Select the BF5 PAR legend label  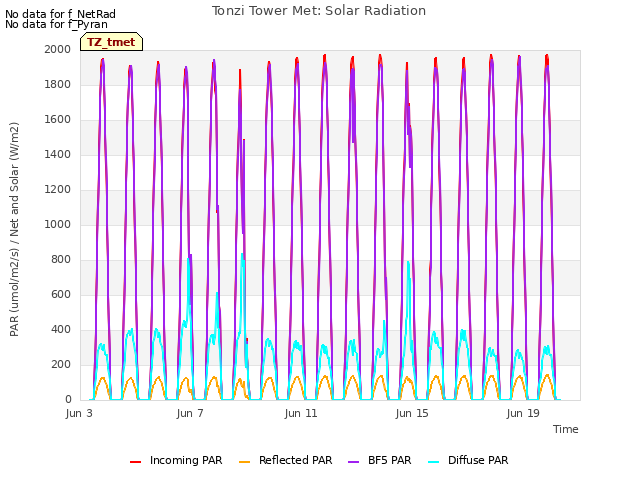(389, 460)
